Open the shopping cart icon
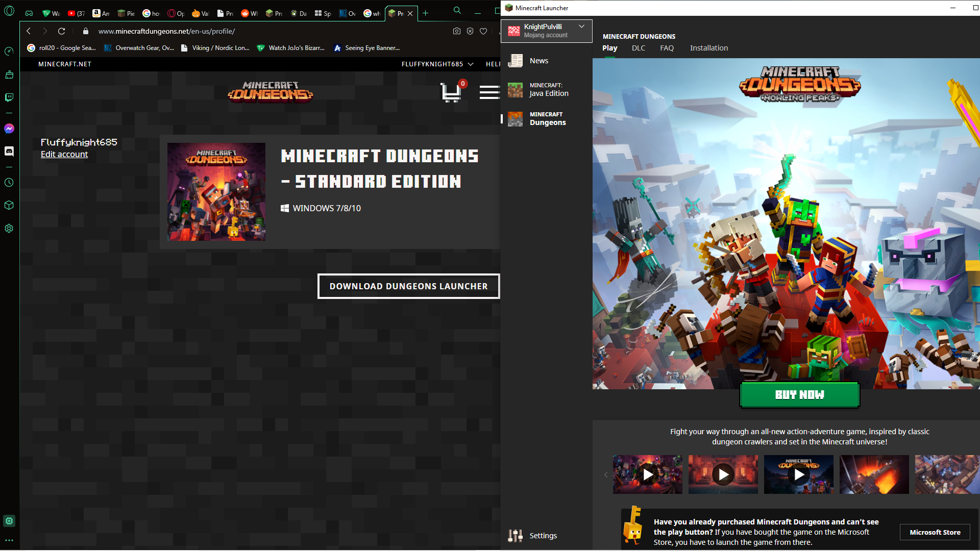 (x=451, y=92)
